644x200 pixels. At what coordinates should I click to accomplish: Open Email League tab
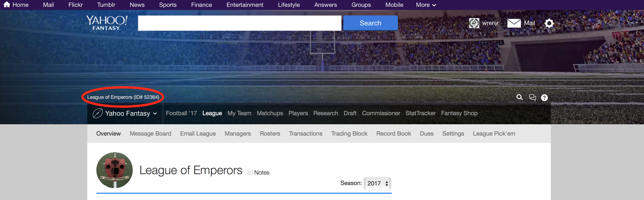(198, 134)
